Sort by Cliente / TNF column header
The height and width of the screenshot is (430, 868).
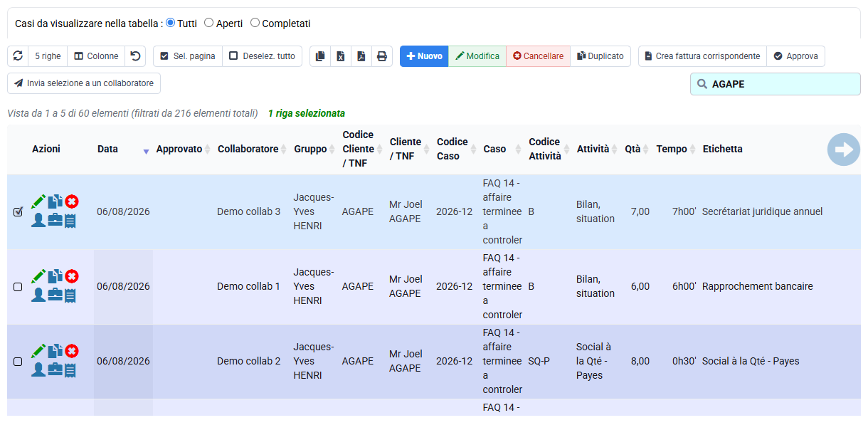[410, 150]
